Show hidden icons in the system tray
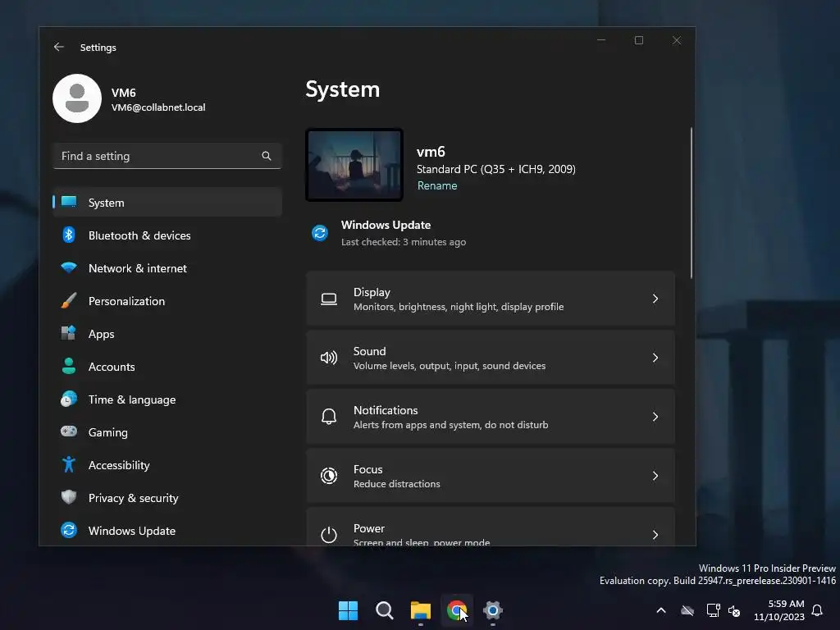 coord(661,610)
